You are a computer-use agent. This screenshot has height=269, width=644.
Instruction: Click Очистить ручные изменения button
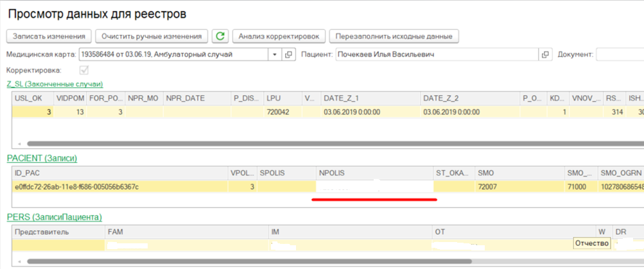click(x=152, y=37)
